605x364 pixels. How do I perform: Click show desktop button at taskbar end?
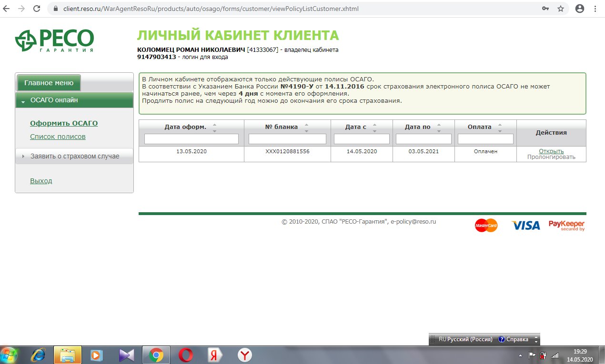click(602, 355)
